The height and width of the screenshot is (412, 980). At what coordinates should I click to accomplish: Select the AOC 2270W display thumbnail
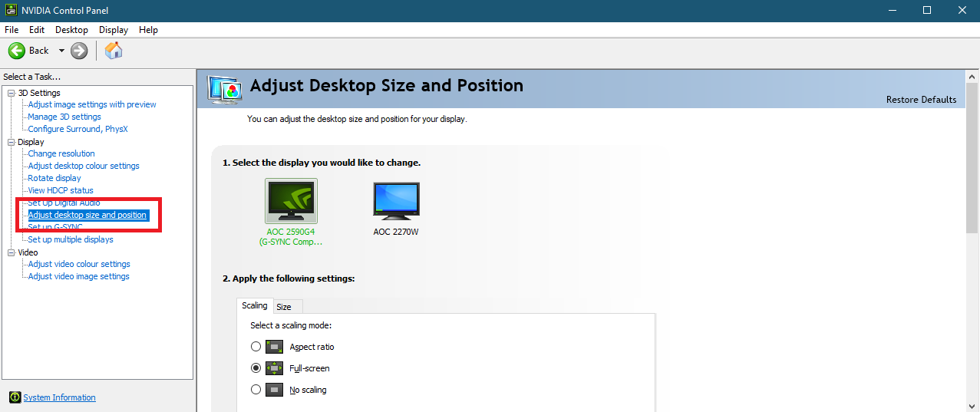click(x=396, y=201)
